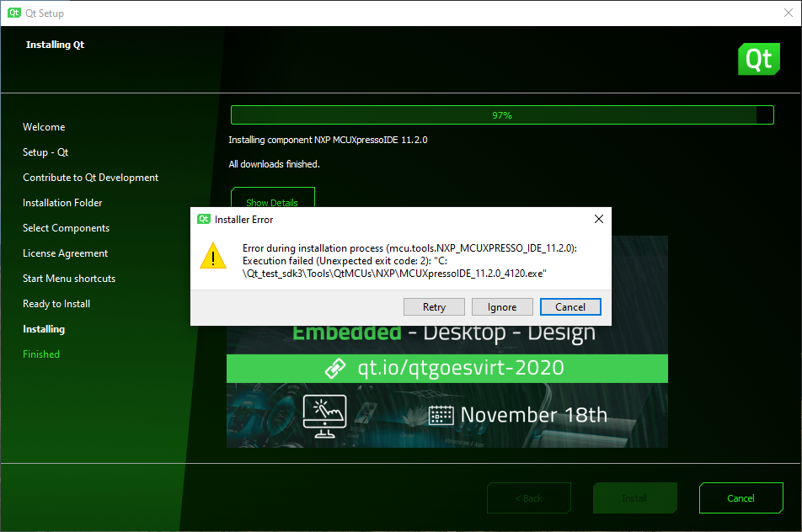Click the 'November 18th' date text
Viewport: 802px width, 532px height.
[x=534, y=415]
